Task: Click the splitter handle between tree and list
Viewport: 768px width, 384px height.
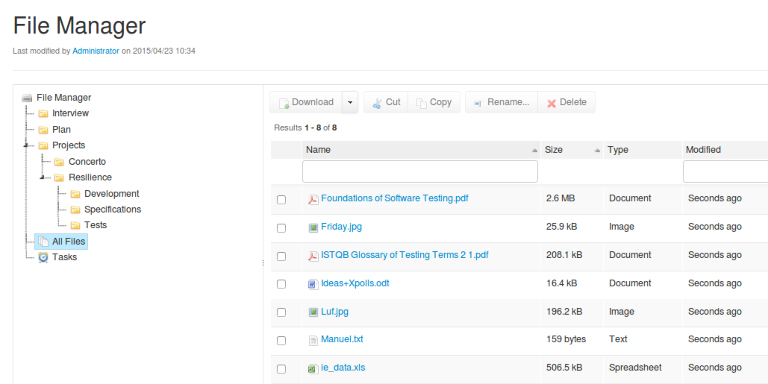Action: (263, 263)
